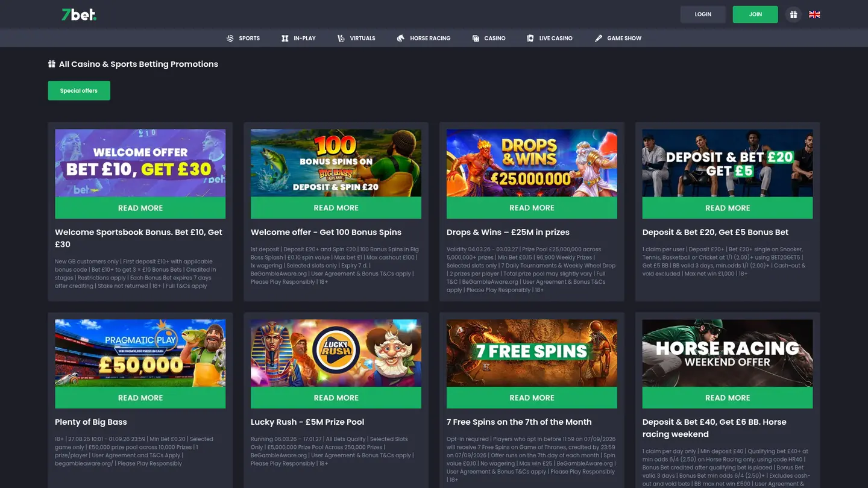The image size is (868, 488).
Task: Click title 'Plenty of Big Bass'
Action: point(91,422)
